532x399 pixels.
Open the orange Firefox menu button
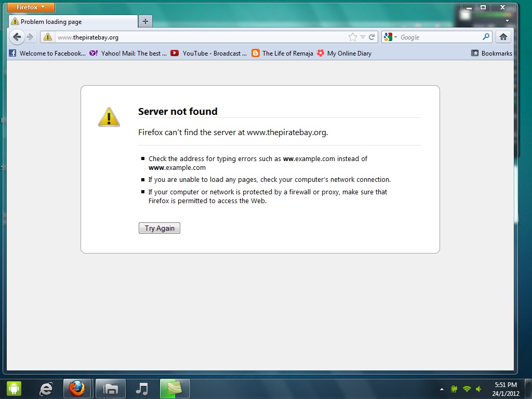(x=31, y=7)
